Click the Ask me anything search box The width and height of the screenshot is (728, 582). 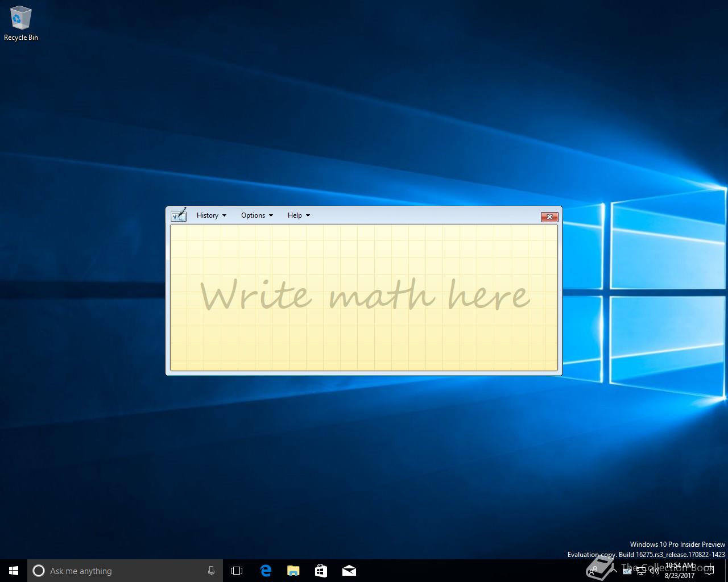click(125, 571)
